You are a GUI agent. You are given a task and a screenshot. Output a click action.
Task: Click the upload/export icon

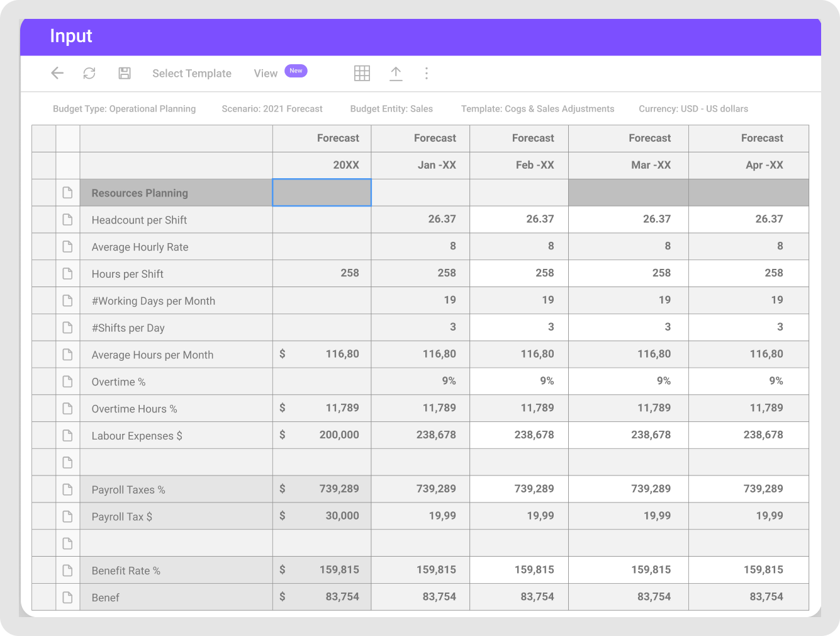click(x=396, y=73)
